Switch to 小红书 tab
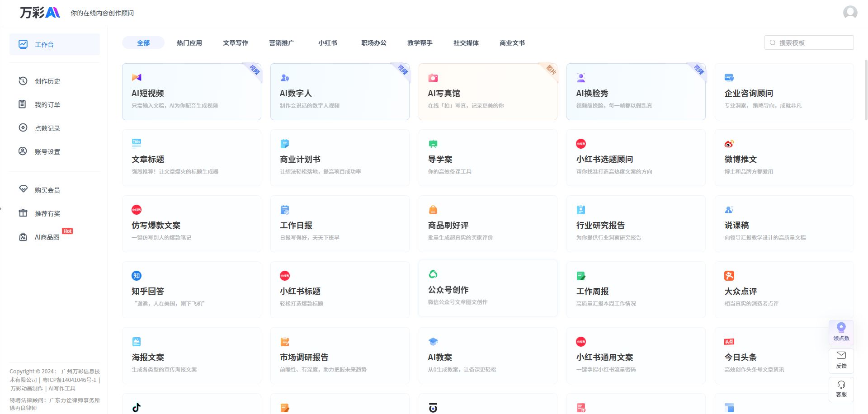The width and height of the screenshot is (868, 414). pyautogui.click(x=328, y=43)
